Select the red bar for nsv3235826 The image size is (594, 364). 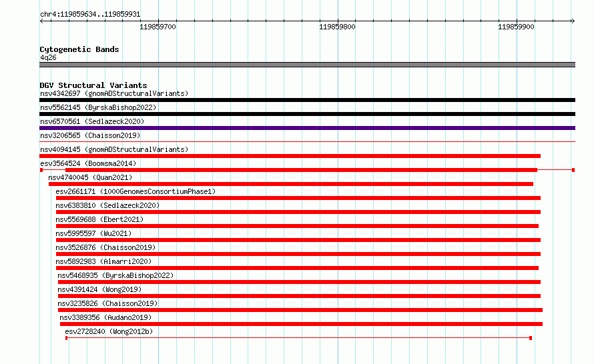point(300,310)
